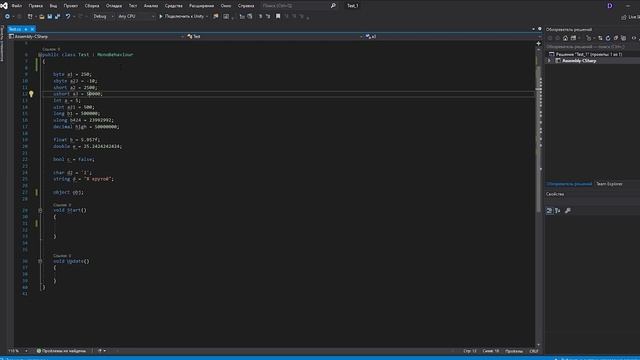Collapse the void Start method region
The width and height of the screenshot is (640, 360).
(40, 210)
